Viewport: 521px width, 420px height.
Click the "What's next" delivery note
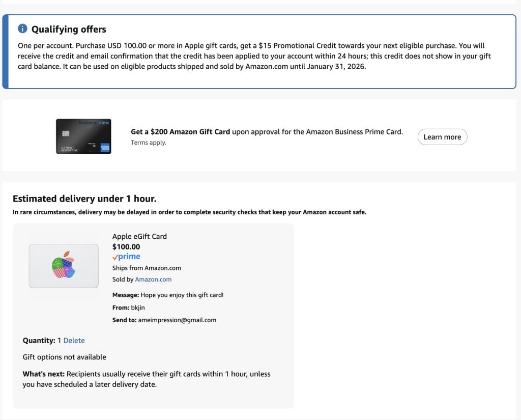coord(147,379)
